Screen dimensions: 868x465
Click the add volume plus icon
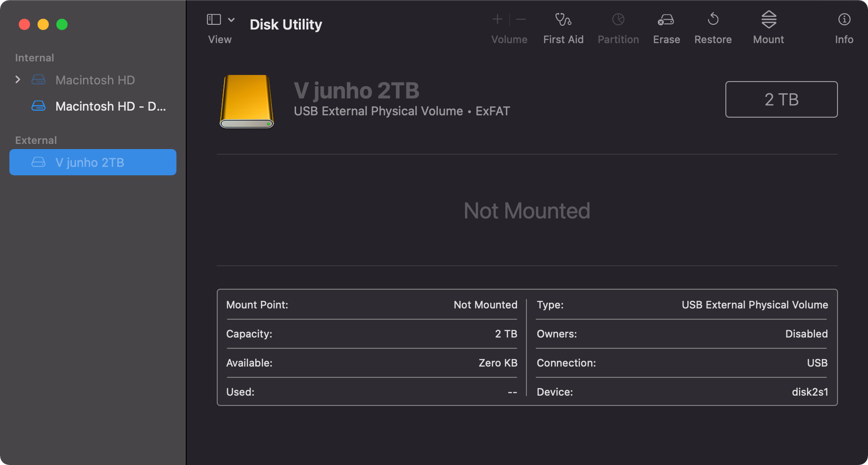point(497,19)
